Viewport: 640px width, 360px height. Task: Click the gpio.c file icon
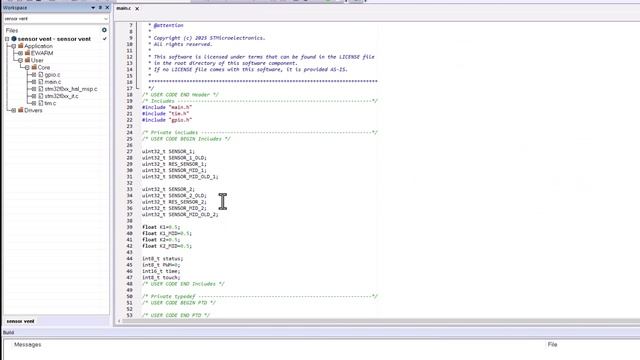(41, 75)
